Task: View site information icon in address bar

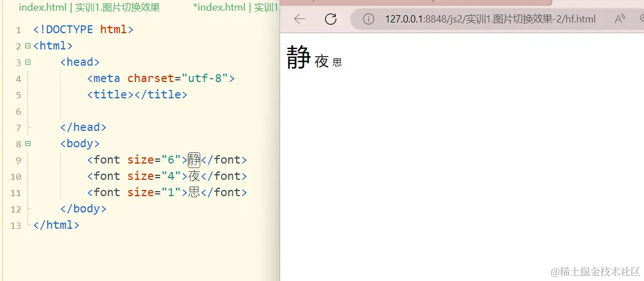Action: 368,19
